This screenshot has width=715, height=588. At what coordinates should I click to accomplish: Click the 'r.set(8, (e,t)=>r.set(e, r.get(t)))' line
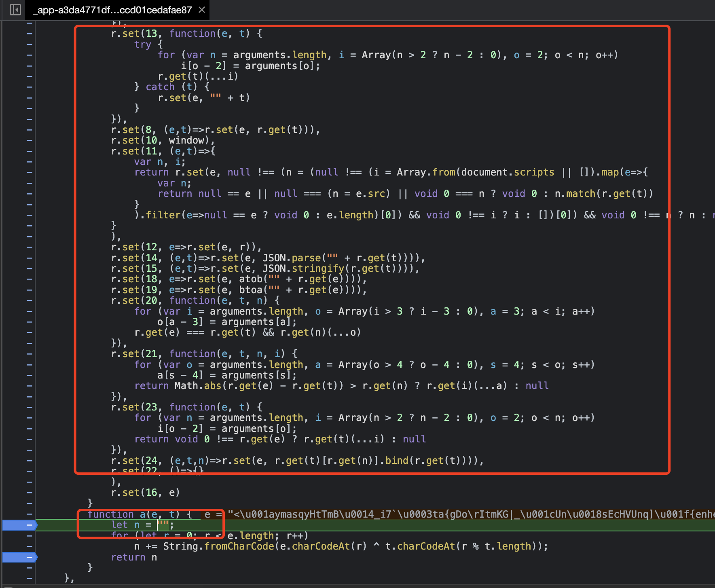pyautogui.click(x=216, y=130)
